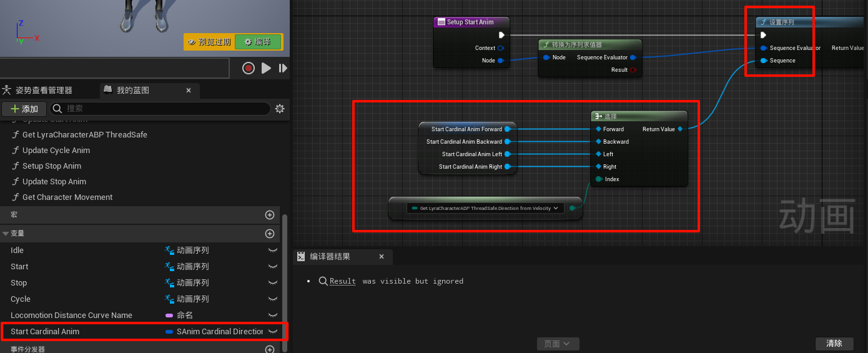Click the function icon beside Get Character Movement
The height and width of the screenshot is (353, 868).
[16, 197]
